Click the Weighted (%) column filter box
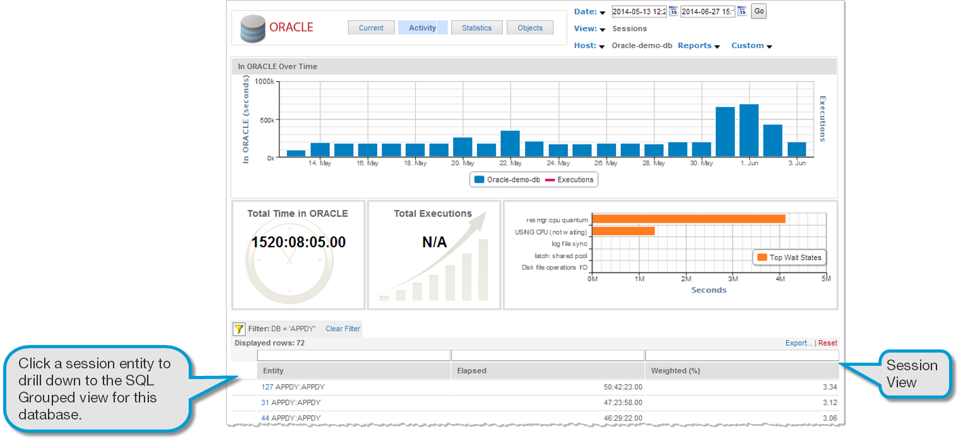The image size is (980, 439). 742,355
